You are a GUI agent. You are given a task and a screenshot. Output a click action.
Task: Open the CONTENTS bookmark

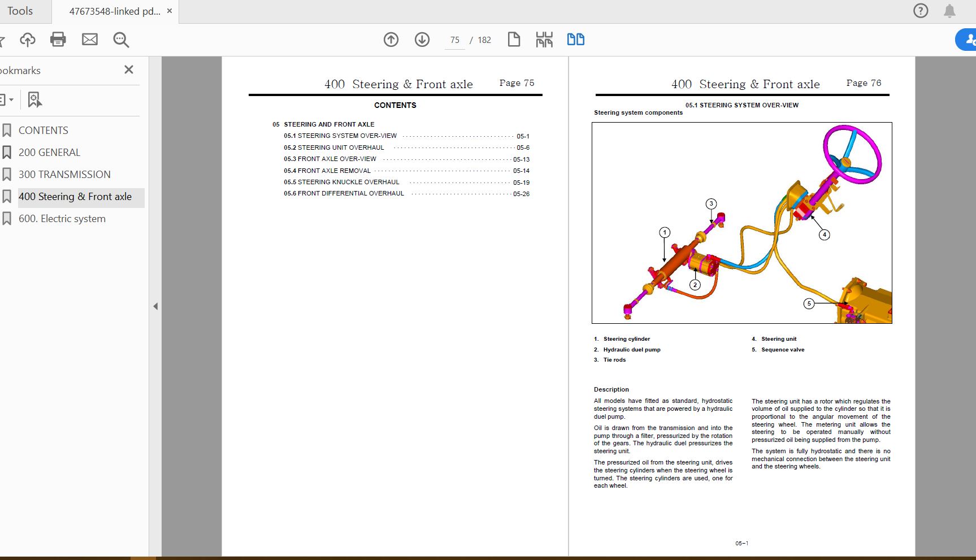[x=44, y=131]
